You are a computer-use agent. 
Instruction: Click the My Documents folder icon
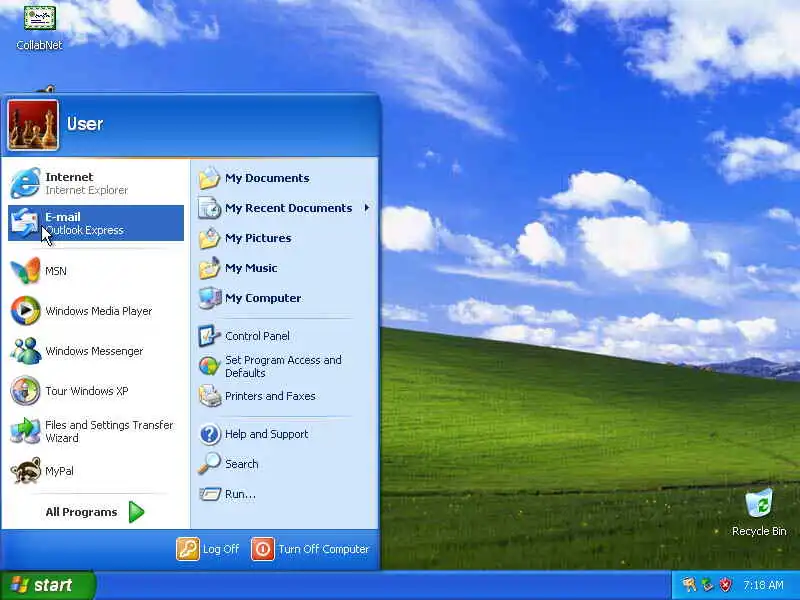(x=209, y=178)
